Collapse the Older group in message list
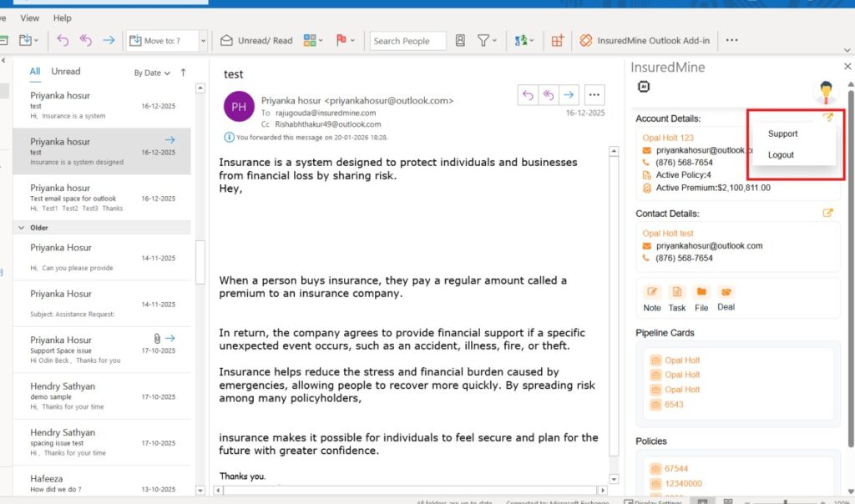The width and height of the screenshot is (855, 504). [x=21, y=228]
